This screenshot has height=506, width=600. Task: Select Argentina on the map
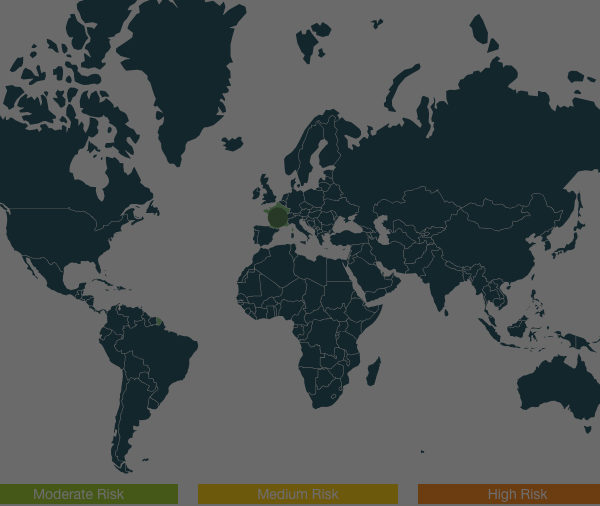pyautogui.click(x=130, y=420)
